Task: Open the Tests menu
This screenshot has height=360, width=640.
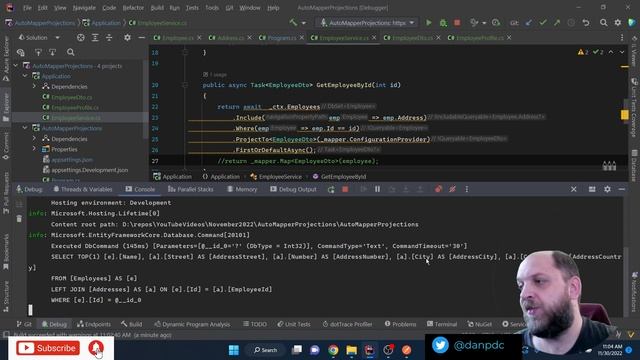Action: [192, 8]
